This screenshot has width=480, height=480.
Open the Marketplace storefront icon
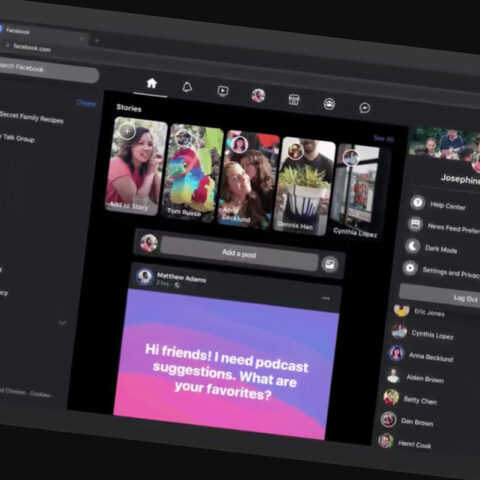pyautogui.click(x=294, y=99)
